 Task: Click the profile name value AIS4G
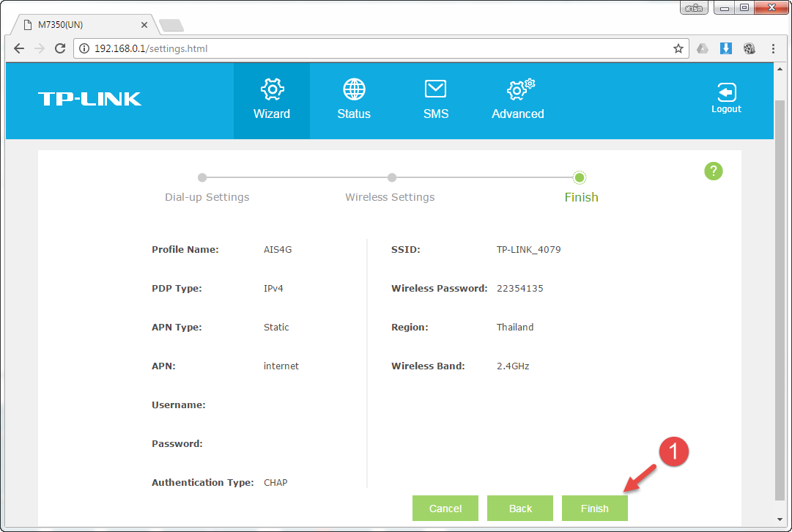(278, 250)
